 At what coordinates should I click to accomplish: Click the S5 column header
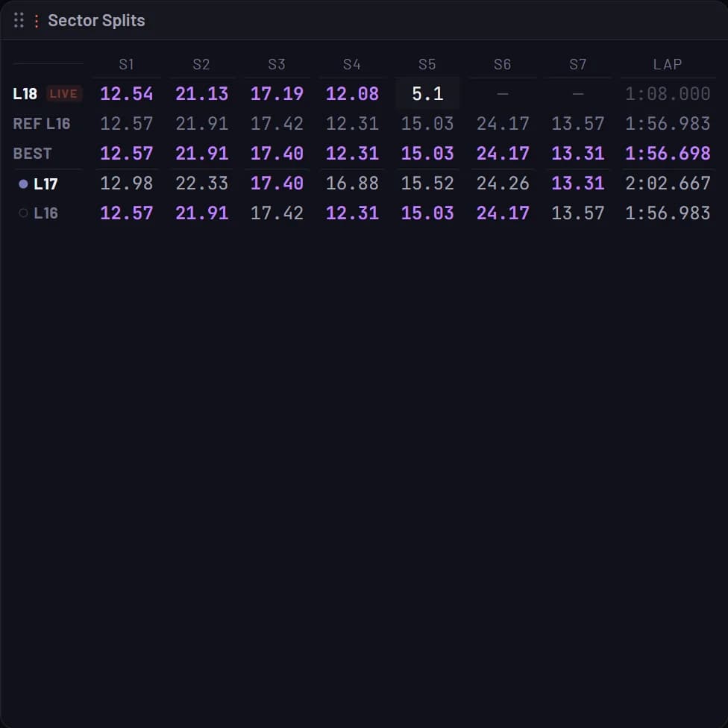(x=427, y=64)
